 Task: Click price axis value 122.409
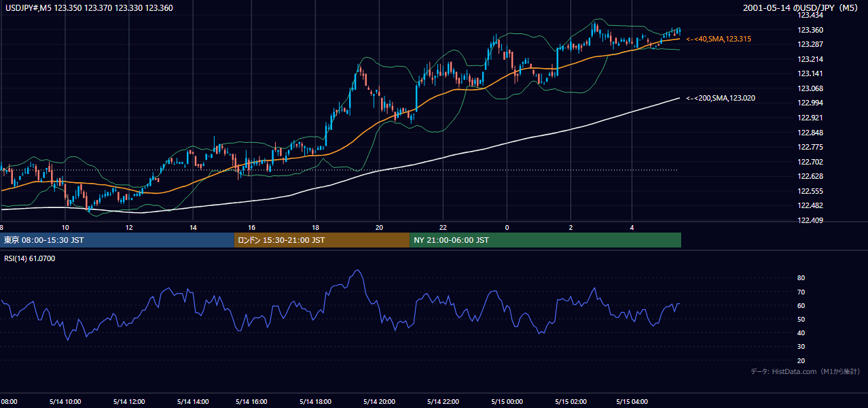810,220
